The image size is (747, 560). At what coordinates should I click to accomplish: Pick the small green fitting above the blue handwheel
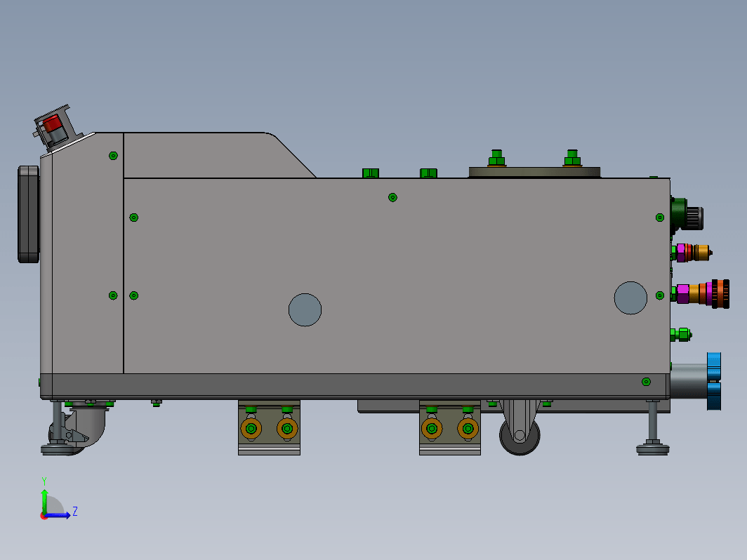(681, 335)
